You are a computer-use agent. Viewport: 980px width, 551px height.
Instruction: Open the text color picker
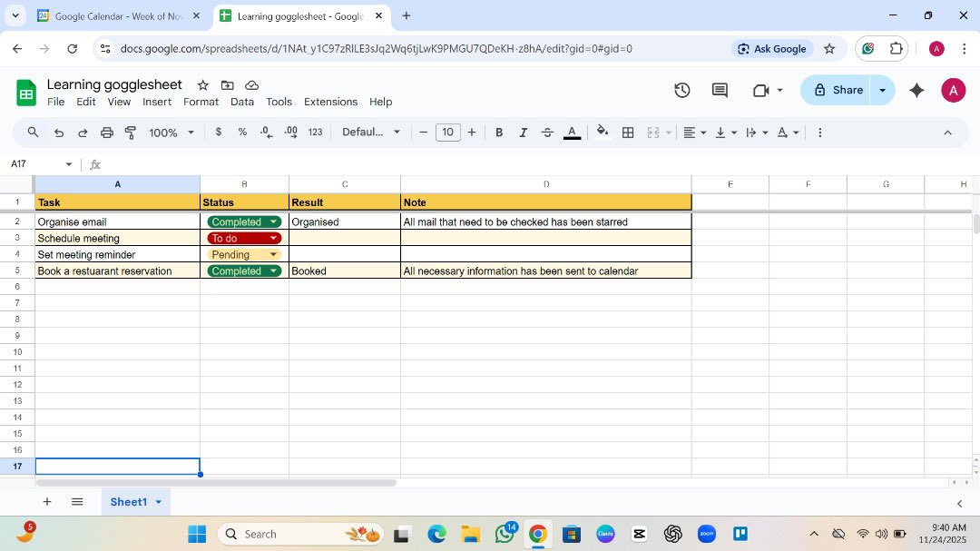(572, 132)
